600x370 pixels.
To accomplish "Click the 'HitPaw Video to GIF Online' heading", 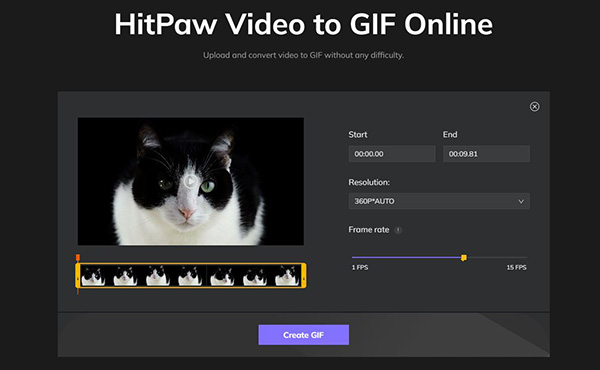I will 303,24.
